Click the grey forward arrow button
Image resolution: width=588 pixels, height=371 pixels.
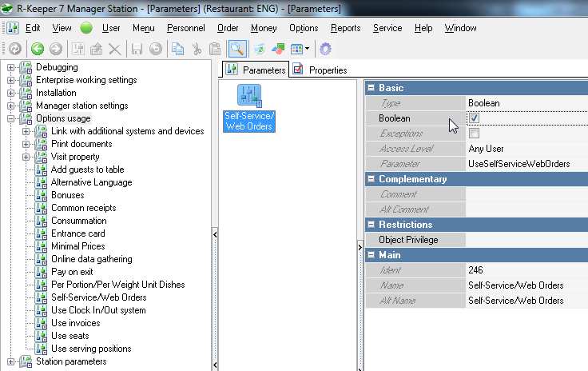coord(56,49)
